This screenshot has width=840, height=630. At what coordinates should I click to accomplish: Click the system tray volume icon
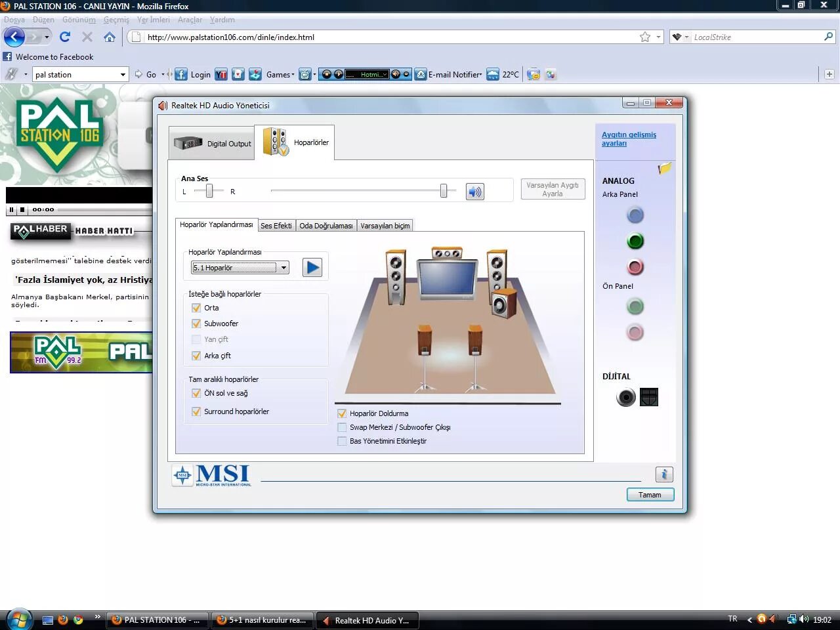[804, 619]
